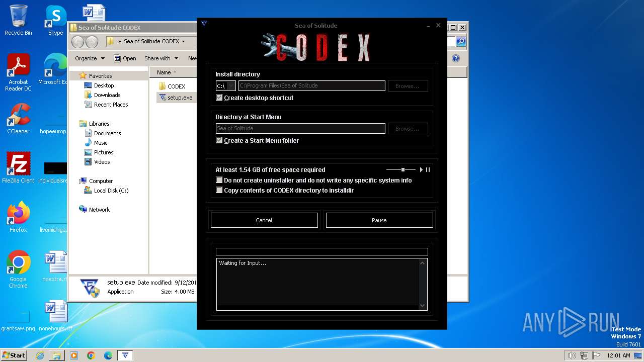
Task: Open Libraries in navigation pane
Action: (99, 124)
